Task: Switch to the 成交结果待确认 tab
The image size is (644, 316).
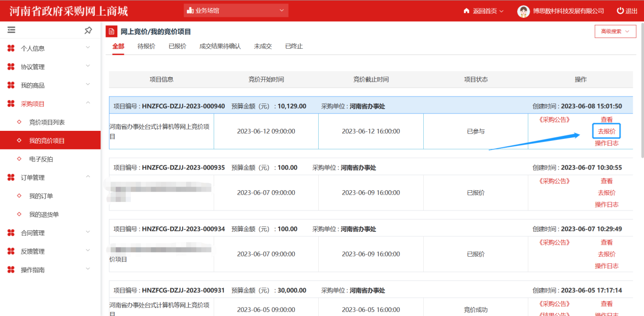Action: click(220, 46)
